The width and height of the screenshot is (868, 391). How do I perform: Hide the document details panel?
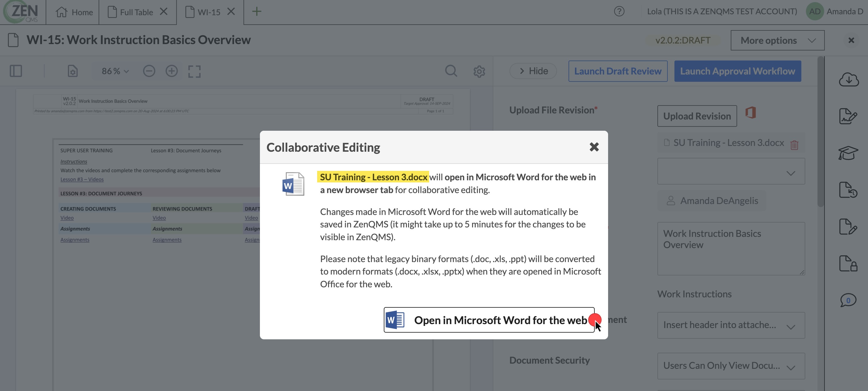pos(533,71)
